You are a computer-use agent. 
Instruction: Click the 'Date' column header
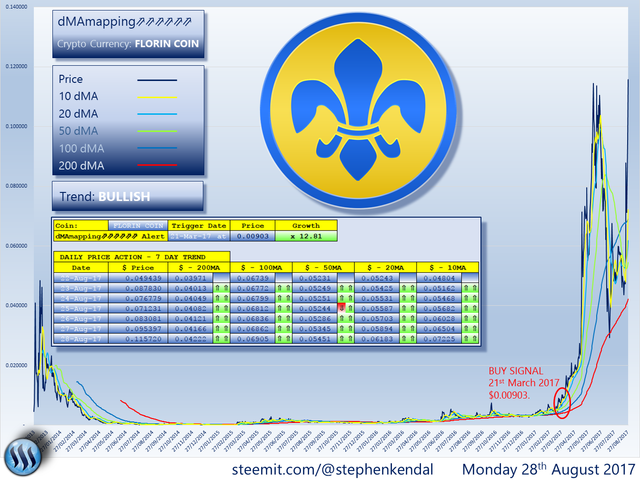point(81,268)
